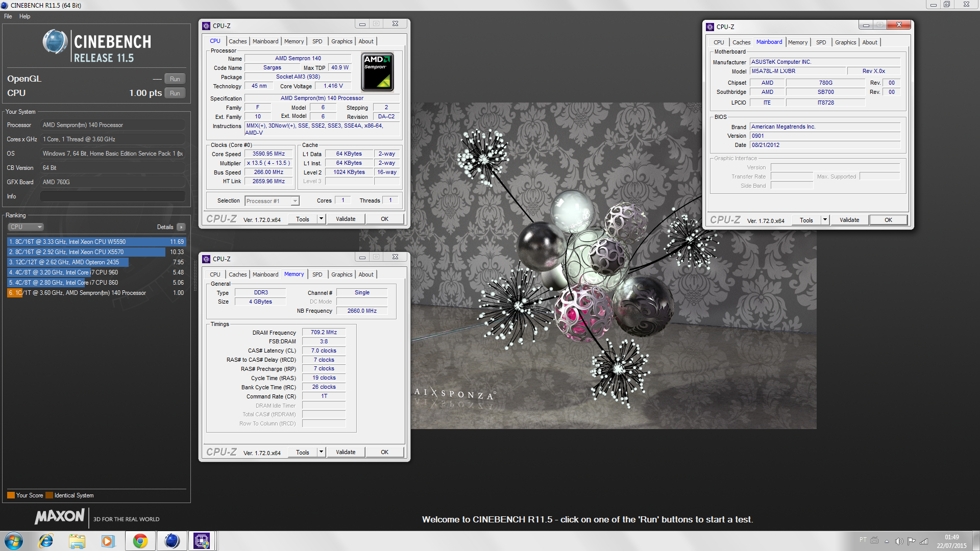This screenshot has height=551, width=980.
Task: Switch to Cinebench taskbar icon
Action: (171, 541)
